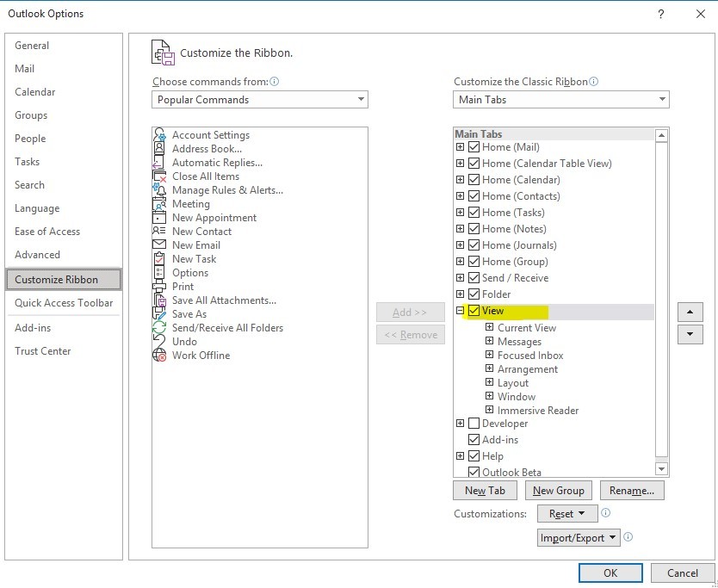Image resolution: width=718 pixels, height=588 pixels.
Task: Expand the Arrangement group
Action: [490, 368]
